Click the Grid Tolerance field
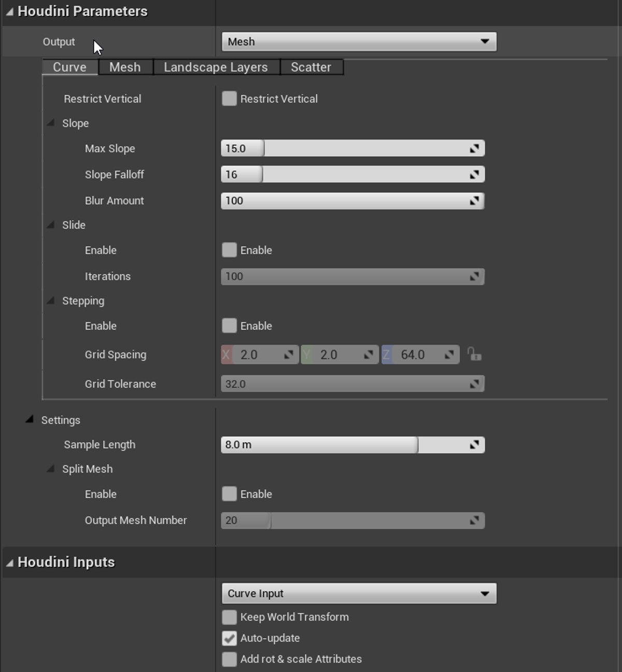 point(352,384)
